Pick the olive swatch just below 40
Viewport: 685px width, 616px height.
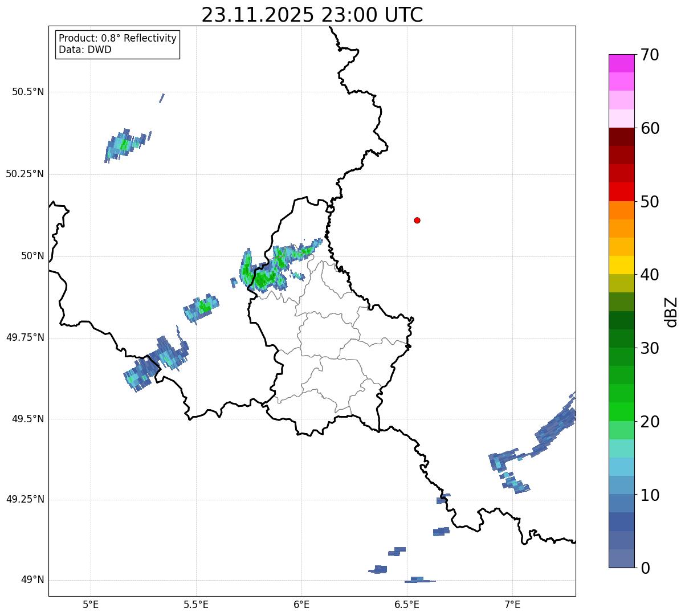click(621, 284)
